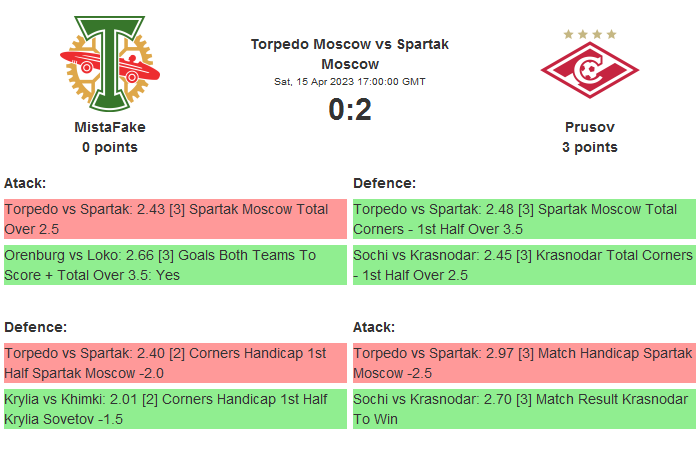The image size is (700, 460).
Task: Click MistaFake's 0 points label
Action: [x=110, y=147]
